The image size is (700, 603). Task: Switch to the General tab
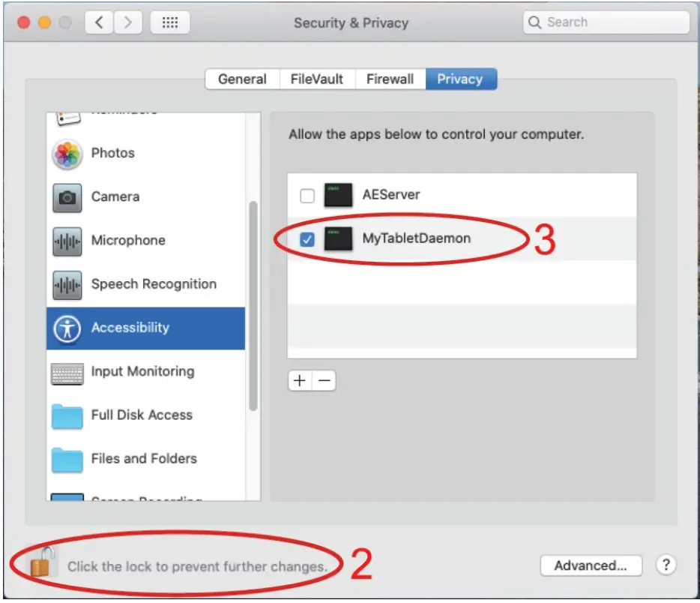(242, 79)
